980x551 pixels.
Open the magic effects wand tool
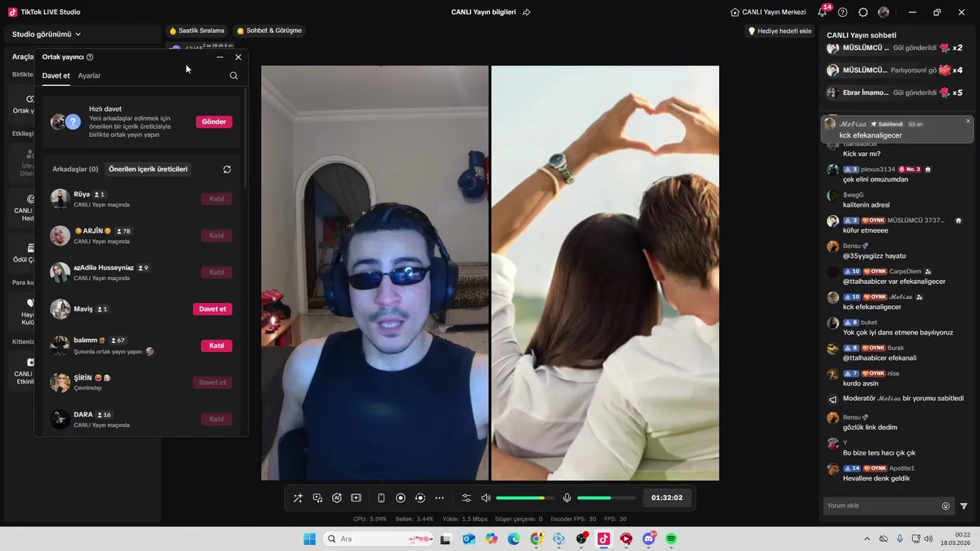coord(298,498)
